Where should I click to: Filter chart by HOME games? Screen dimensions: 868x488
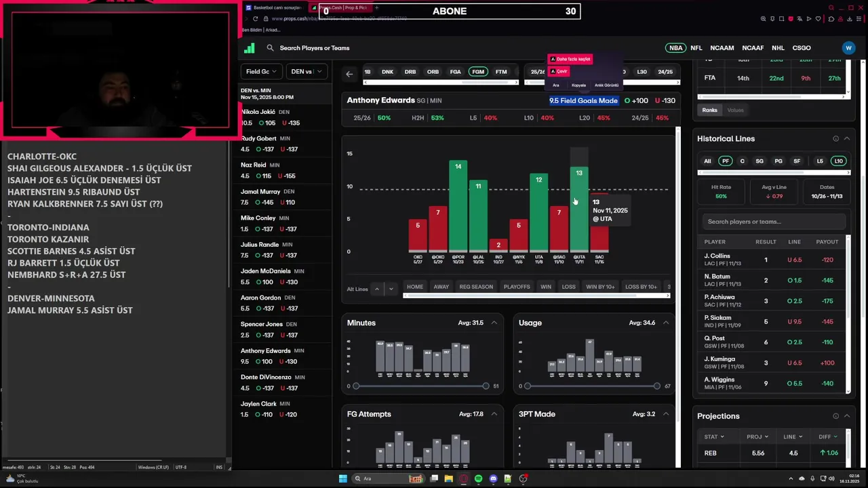[415, 287]
